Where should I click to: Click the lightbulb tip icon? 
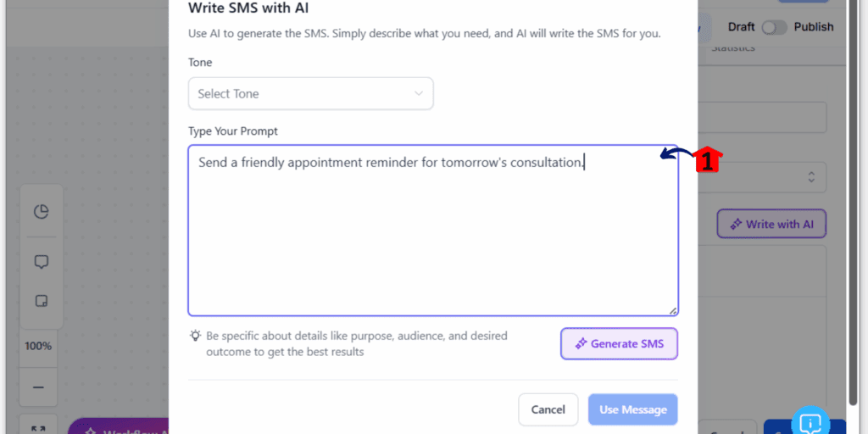(x=195, y=336)
